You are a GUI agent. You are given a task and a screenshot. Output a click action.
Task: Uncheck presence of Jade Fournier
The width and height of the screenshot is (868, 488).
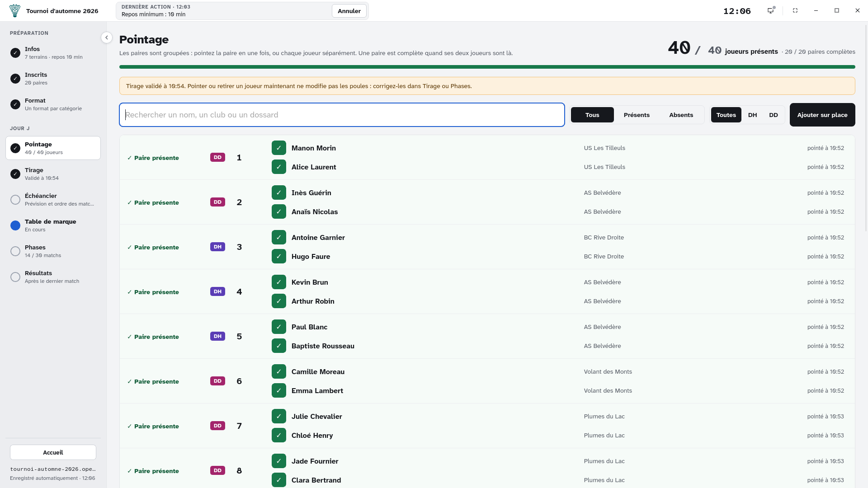[x=279, y=461]
